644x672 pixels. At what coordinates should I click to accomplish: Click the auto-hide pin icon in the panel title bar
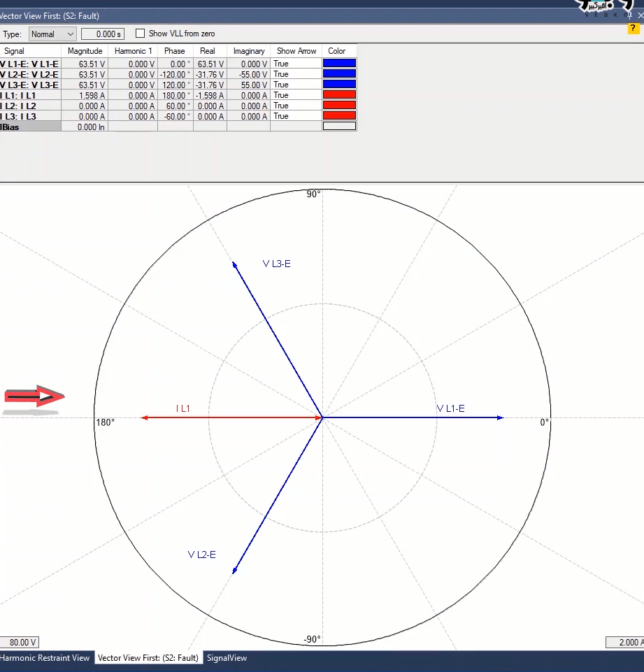(x=629, y=15)
